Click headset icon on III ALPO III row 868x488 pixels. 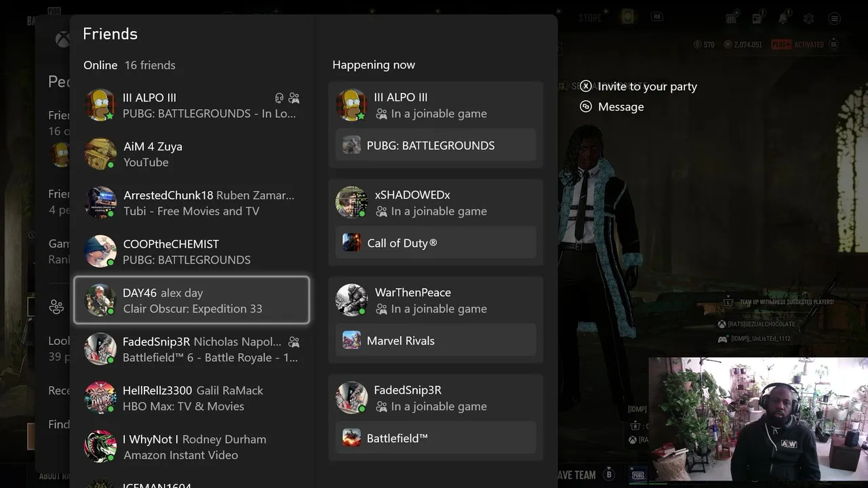tap(279, 98)
